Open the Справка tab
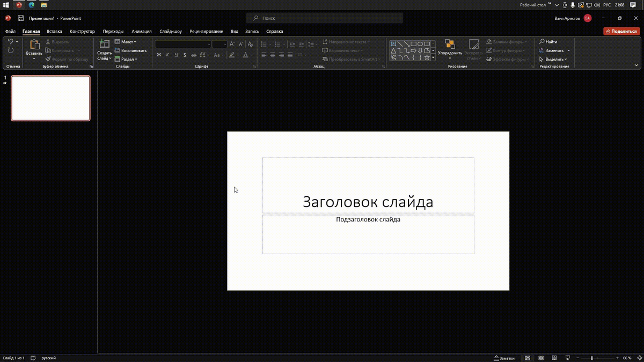This screenshot has height=362, width=644. [x=275, y=32]
